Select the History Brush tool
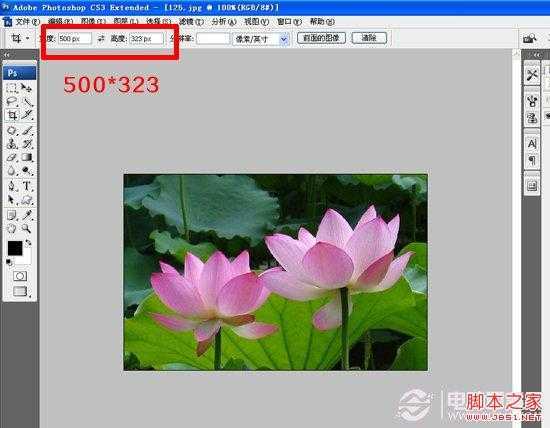This screenshot has height=428, width=550. click(27, 144)
